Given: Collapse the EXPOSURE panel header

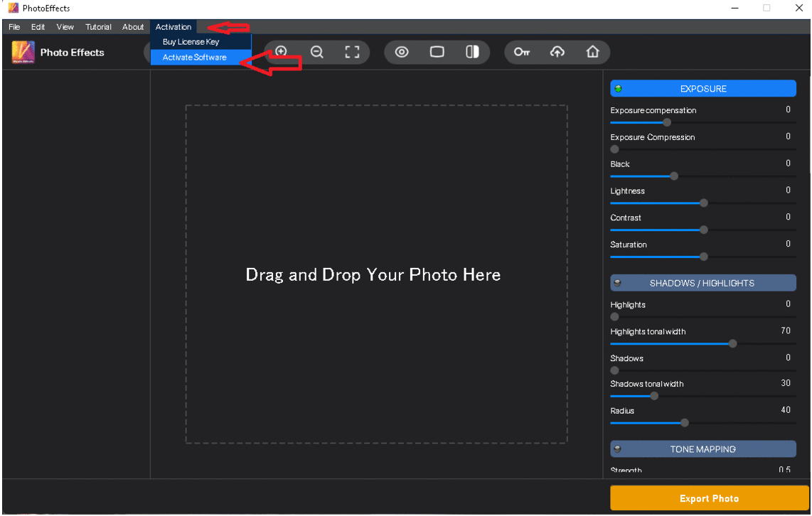Looking at the screenshot, I should click(703, 89).
